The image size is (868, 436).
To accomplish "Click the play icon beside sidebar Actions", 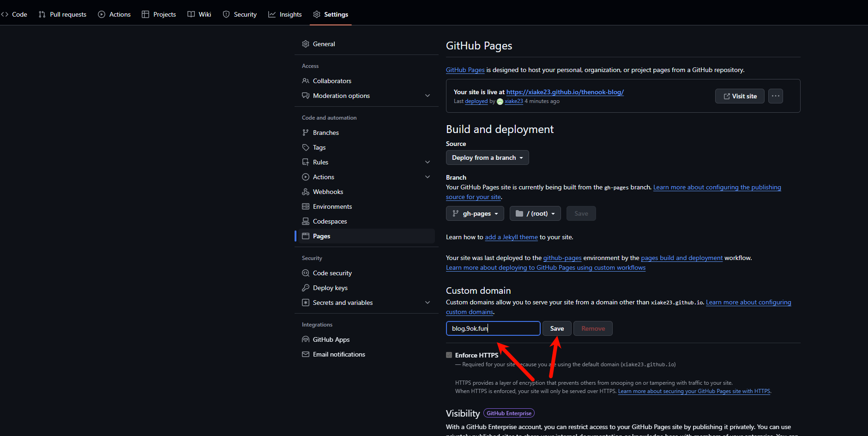I will pos(306,177).
